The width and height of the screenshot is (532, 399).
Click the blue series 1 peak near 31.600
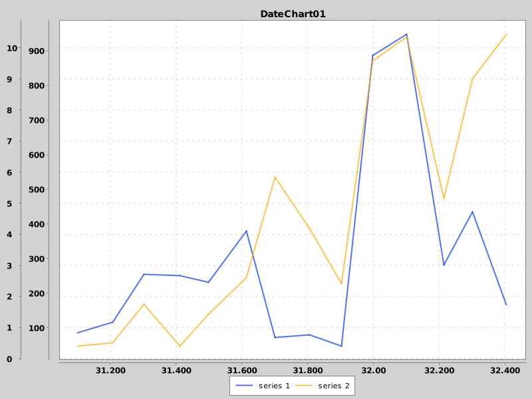[x=246, y=231]
